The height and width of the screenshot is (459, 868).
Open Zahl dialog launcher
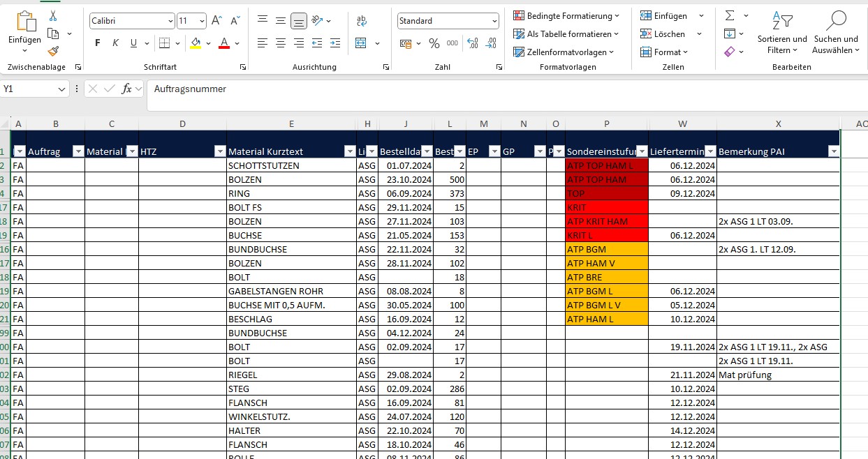click(x=499, y=67)
